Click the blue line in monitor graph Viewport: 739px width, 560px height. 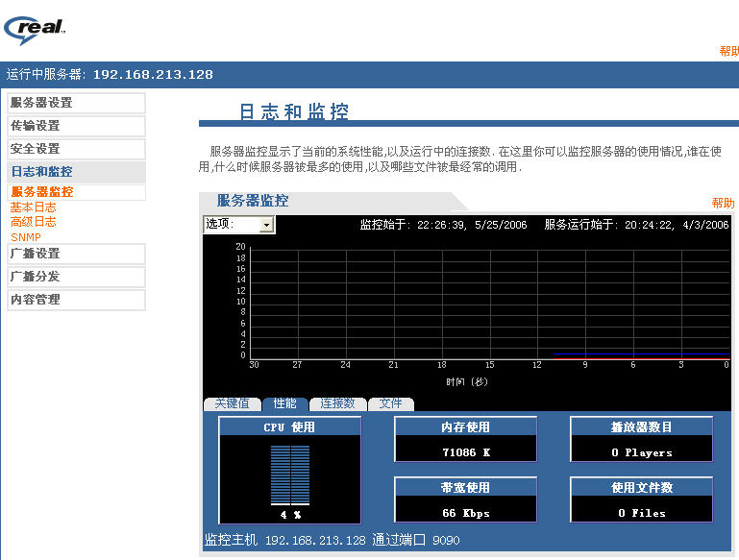tap(641, 353)
